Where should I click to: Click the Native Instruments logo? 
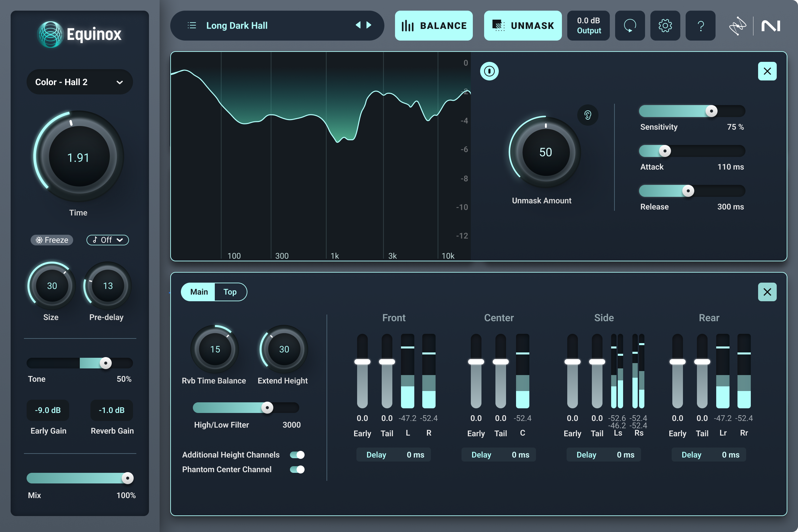pos(771,26)
